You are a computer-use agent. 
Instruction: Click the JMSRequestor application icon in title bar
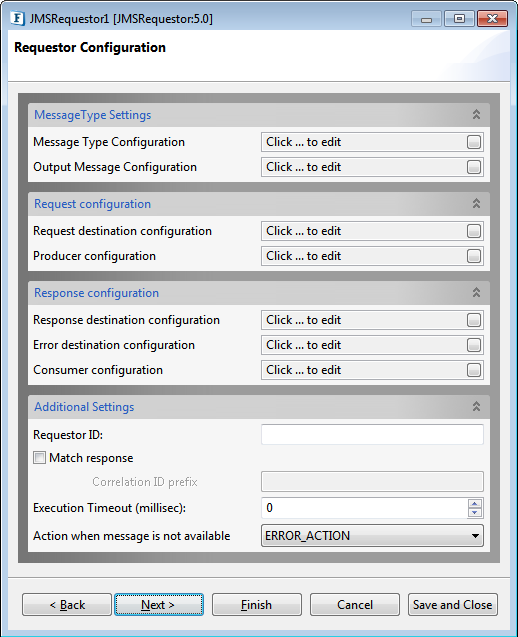pyautogui.click(x=18, y=19)
